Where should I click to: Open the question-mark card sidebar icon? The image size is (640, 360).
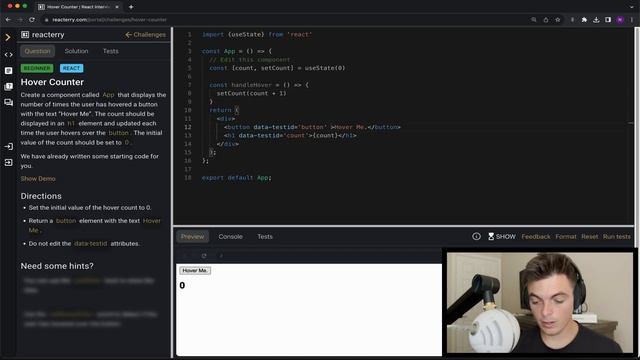coord(8,86)
